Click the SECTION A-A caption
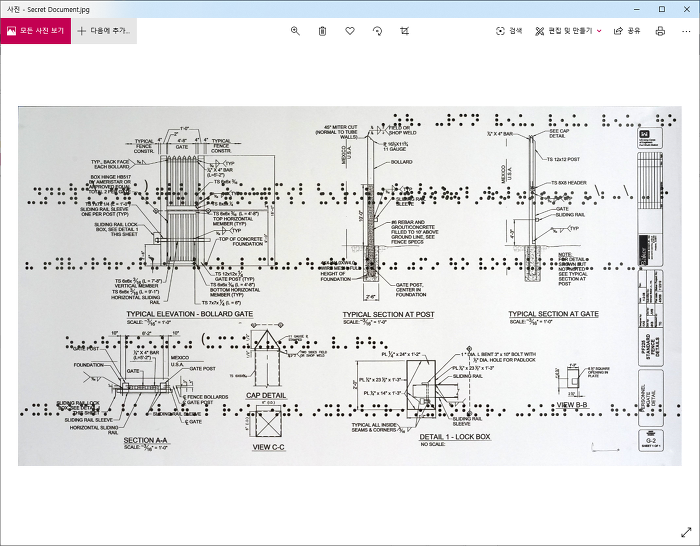Image resolution: width=700 pixels, height=546 pixels. 146,440
